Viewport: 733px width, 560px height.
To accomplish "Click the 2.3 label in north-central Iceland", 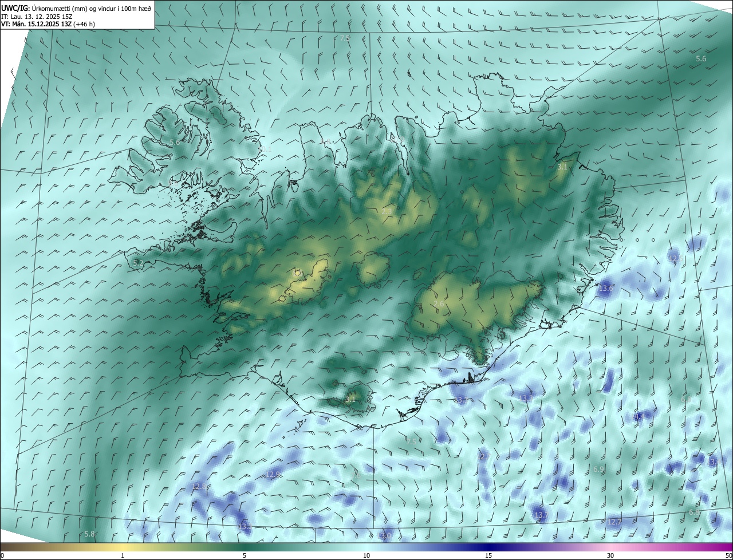I will tap(387, 212).
